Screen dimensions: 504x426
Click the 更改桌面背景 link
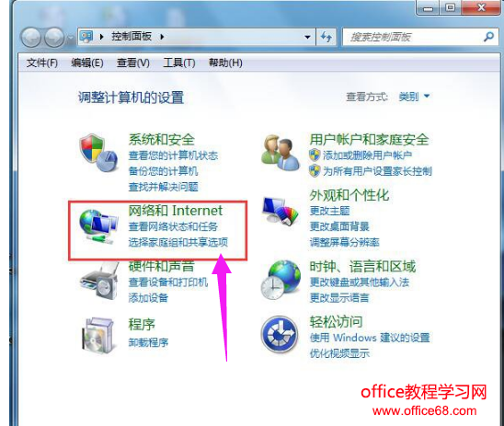pyautogui.click(x=339, y=226)
